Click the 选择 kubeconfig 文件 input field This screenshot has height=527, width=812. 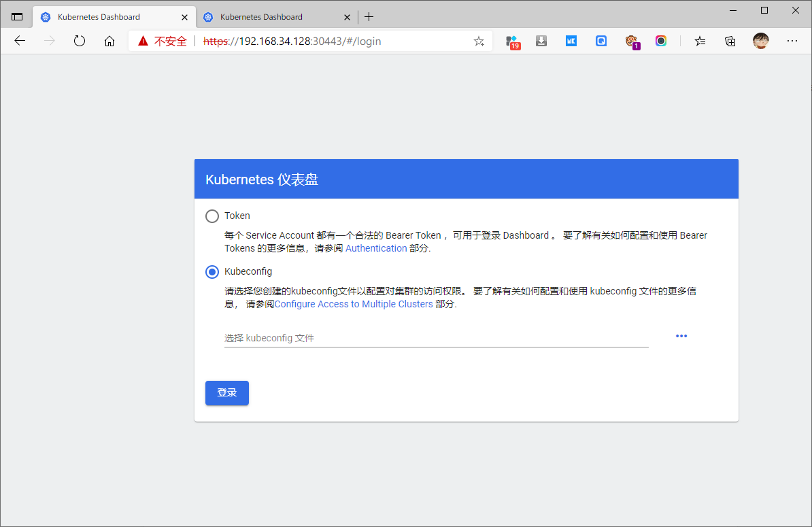436,338
